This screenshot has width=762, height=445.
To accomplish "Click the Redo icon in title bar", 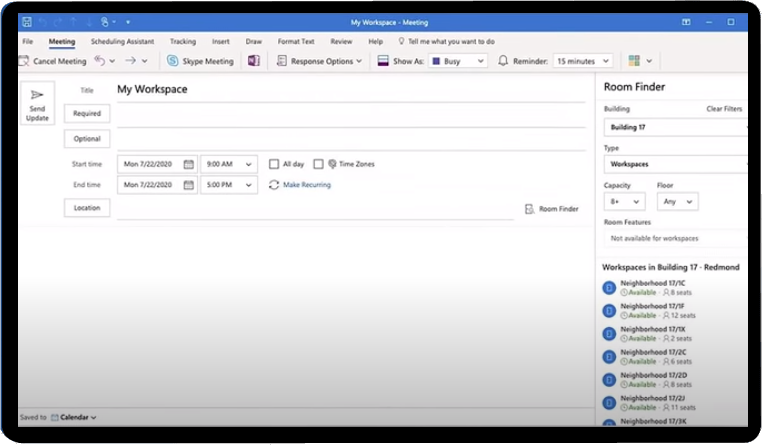I will 58,22.
